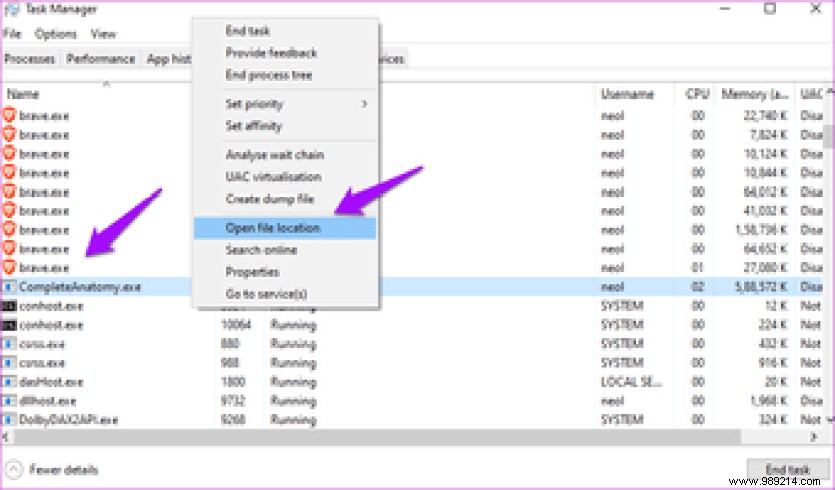Select Search online in the context menu
This screenshot has width=835, height=490.
(x=261, y=250)
